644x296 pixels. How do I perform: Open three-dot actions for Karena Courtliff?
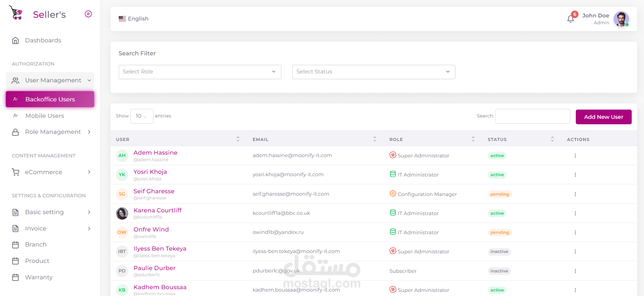click(575, 213)
